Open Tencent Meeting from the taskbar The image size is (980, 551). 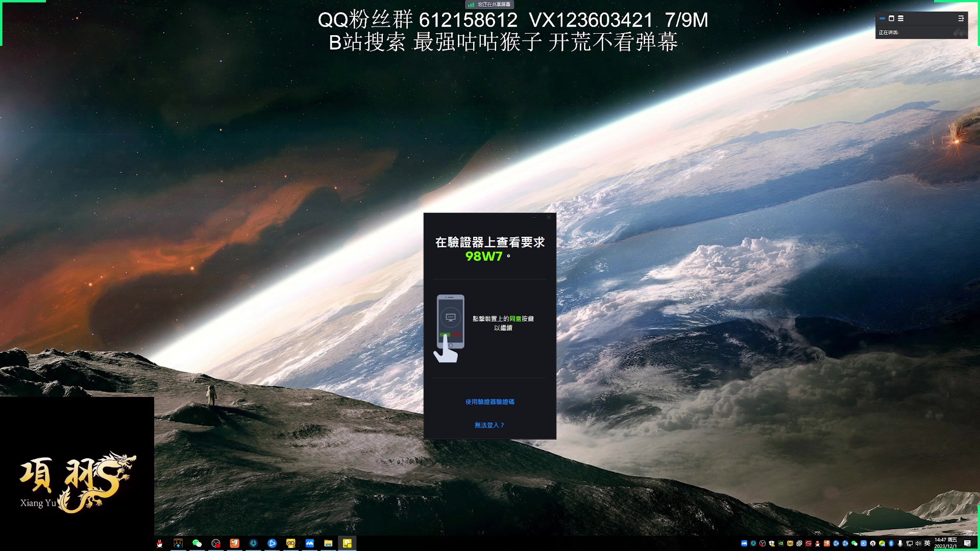tap(309, 543)
